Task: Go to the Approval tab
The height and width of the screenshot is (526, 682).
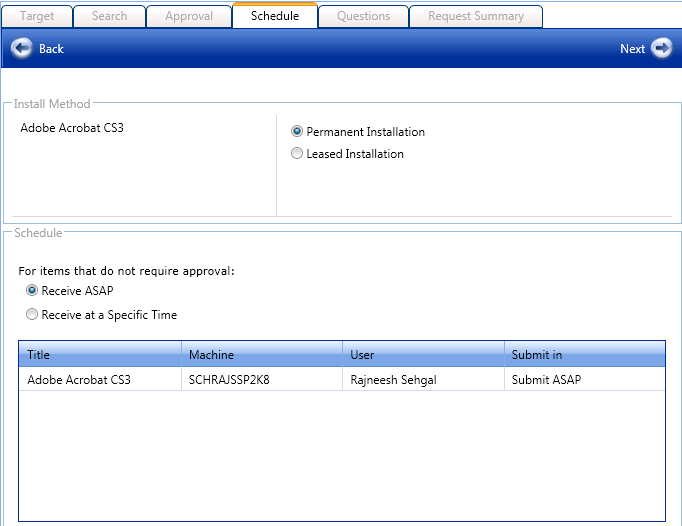Action: [x=189, y=17]
